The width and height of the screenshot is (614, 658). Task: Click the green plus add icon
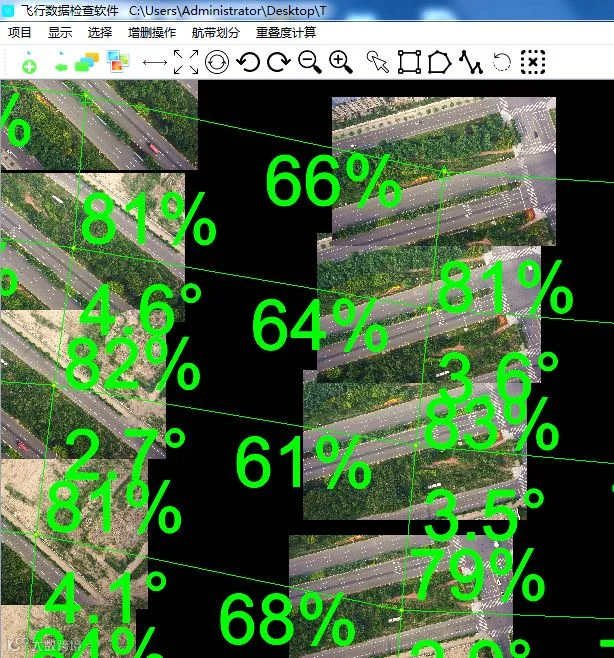[29, 62]
